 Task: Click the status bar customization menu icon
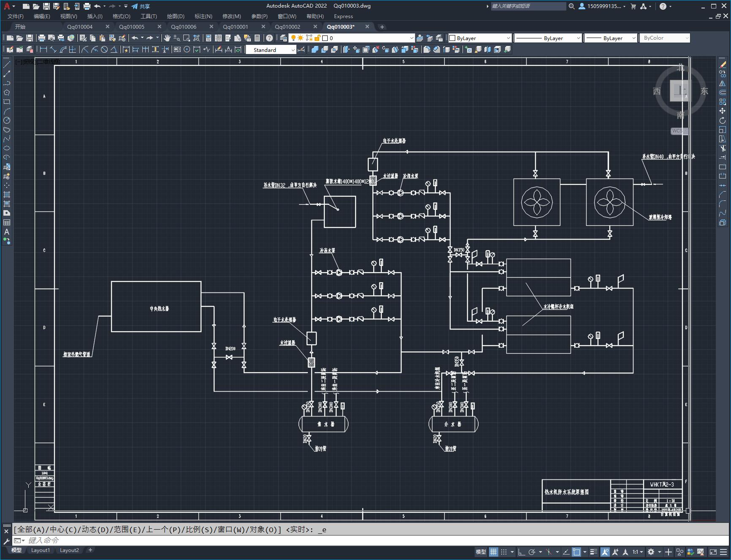click(723, 552)
